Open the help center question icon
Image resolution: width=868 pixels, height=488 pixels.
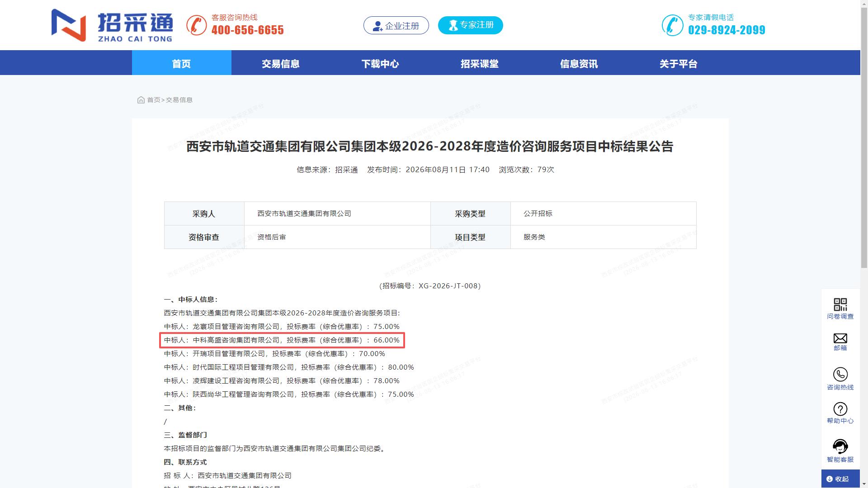[x=840, y=409]
